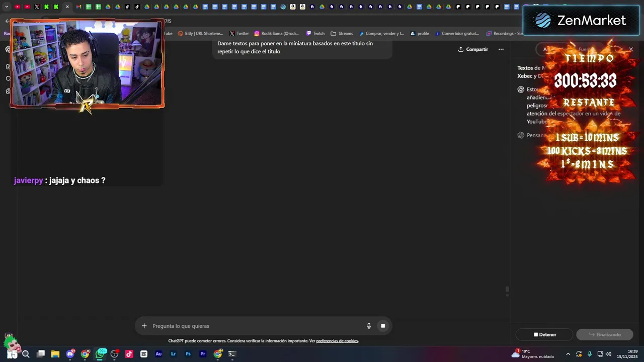Open Task View on the taskbar
This screenshot has height=362, width=644.
(41, 354)
